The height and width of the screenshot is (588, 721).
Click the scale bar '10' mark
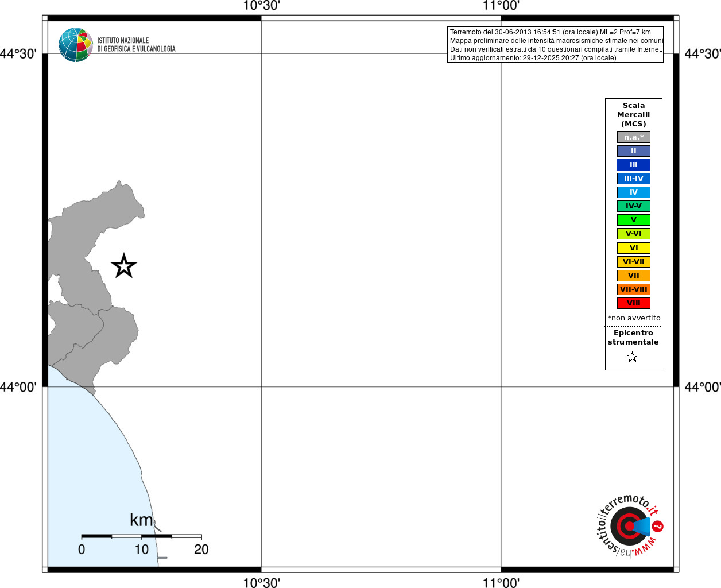(142, 550)
